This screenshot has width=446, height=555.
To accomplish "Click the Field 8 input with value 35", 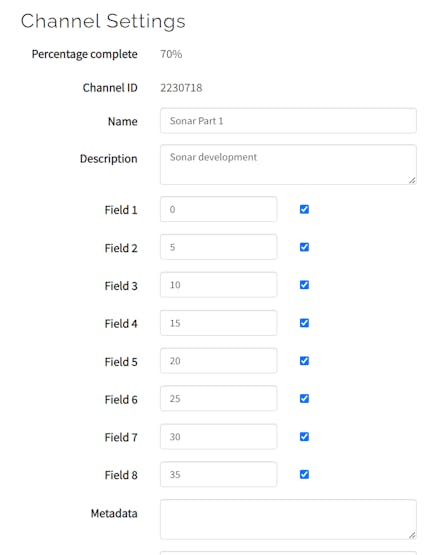I will [x=218, y=474].
